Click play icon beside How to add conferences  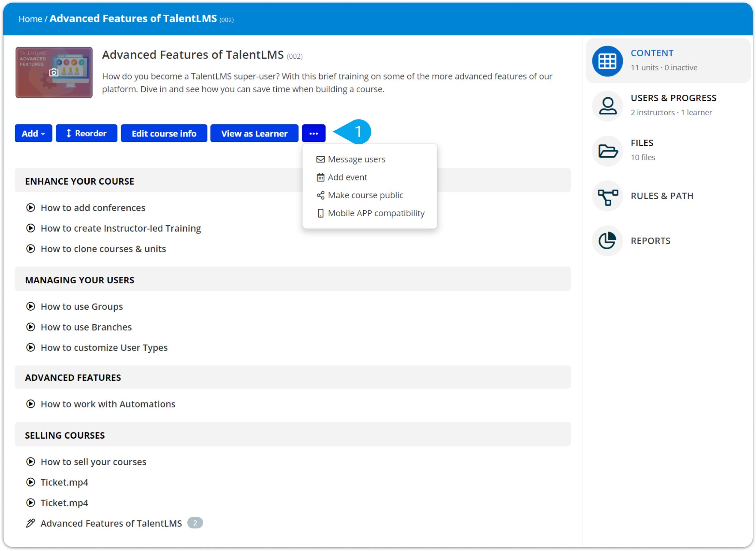30,208
